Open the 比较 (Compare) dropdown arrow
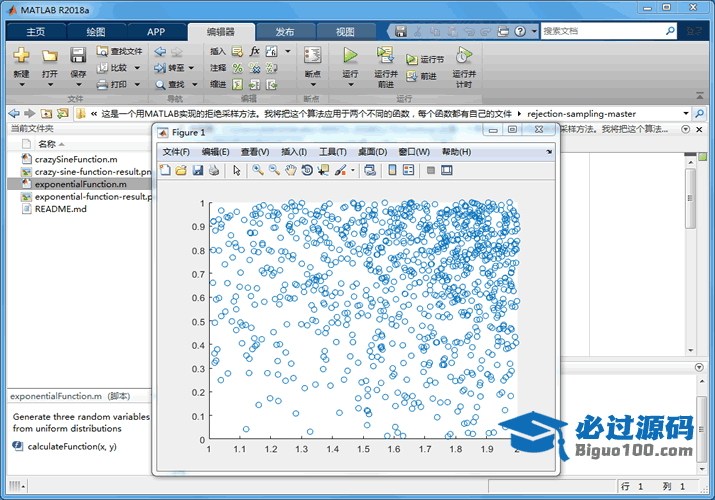 (x=137, y=68)
